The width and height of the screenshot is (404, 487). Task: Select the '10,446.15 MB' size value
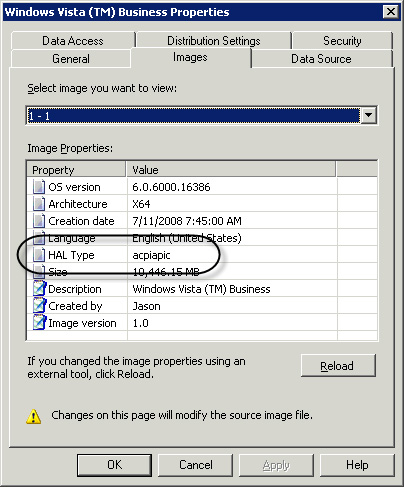166,272
